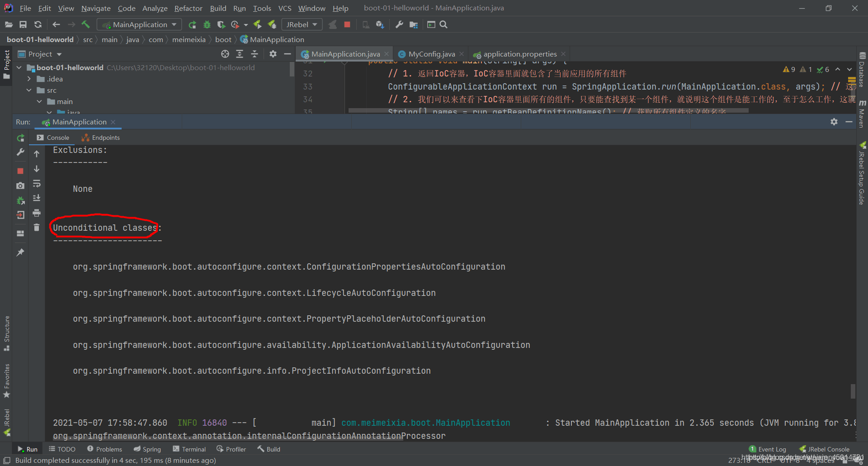Viewport: 868px width, 466px height.
Task: Open Search Everywhere magnifier
Action: coord(443,24)
